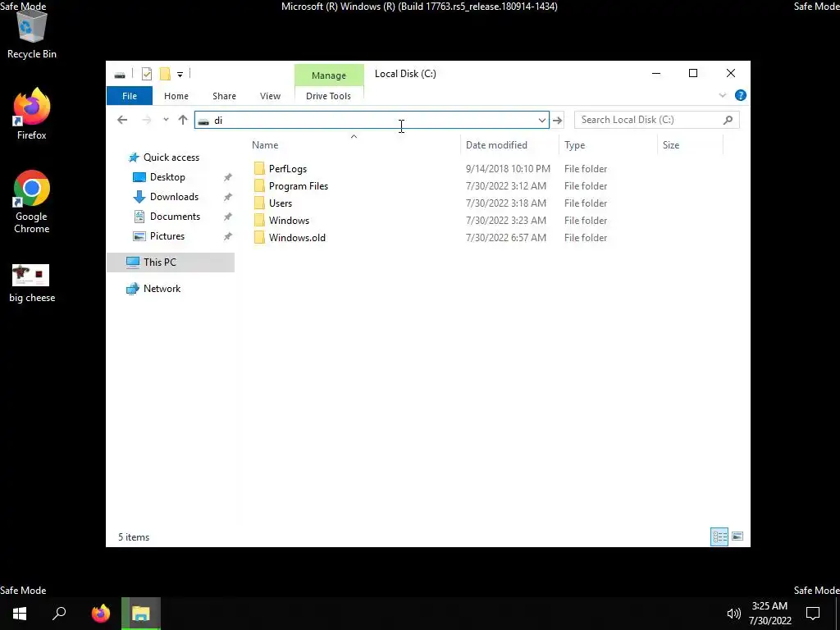Open Downloads in the navigation pane
The width and height of the screenshot is (840, 630).
pos(174,197)
